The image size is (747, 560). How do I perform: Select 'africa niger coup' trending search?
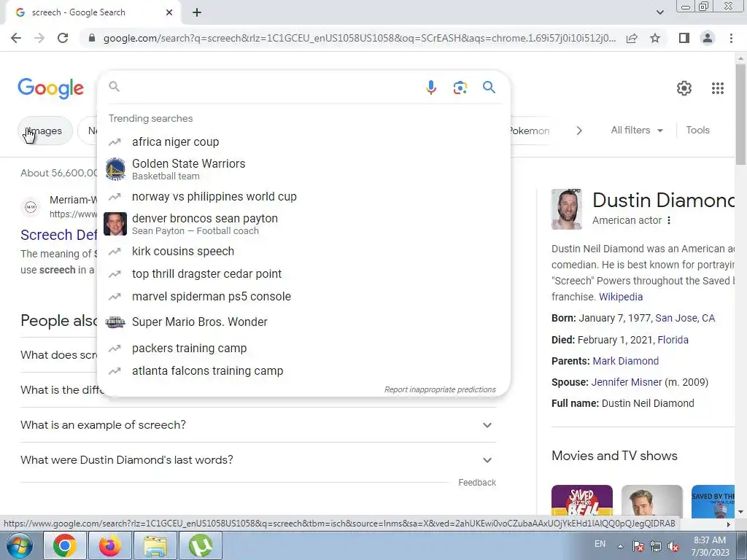point(303,142)
